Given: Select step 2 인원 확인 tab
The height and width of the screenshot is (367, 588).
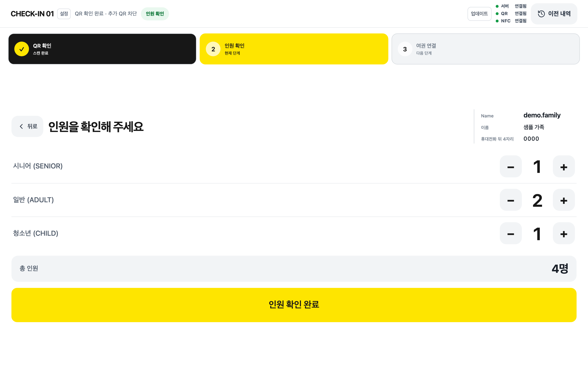Looking at the screenshot, I should [x=294, y=49].
